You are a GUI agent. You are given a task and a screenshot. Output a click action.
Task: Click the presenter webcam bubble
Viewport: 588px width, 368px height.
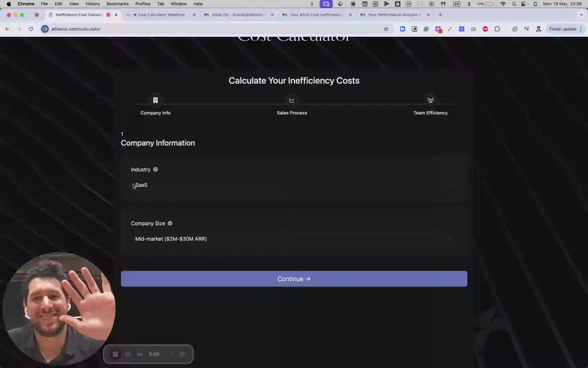(59, 309)
